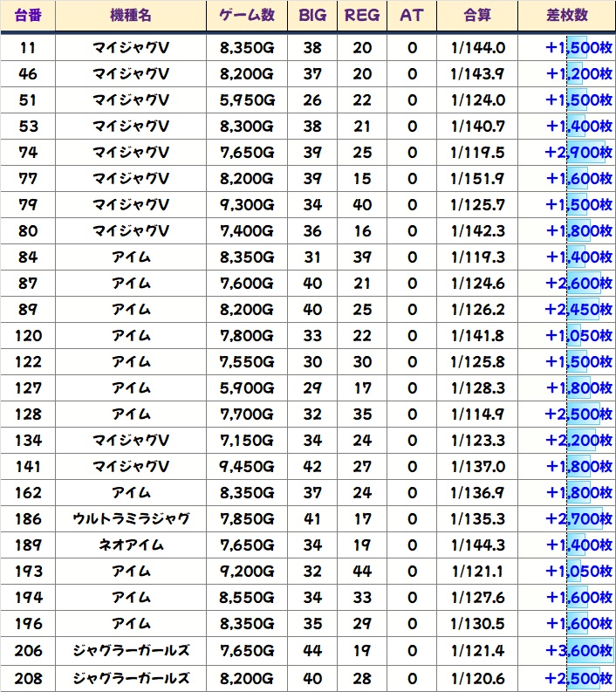Select machine number 84 cell
Viewport: 616px width, 692px height.
[28, 257]
